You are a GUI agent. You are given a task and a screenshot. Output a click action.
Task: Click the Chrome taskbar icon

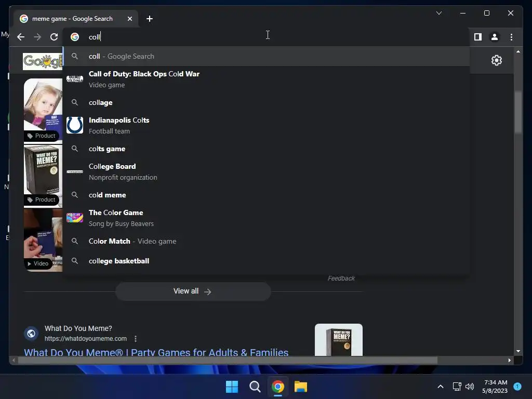(277, 387)
